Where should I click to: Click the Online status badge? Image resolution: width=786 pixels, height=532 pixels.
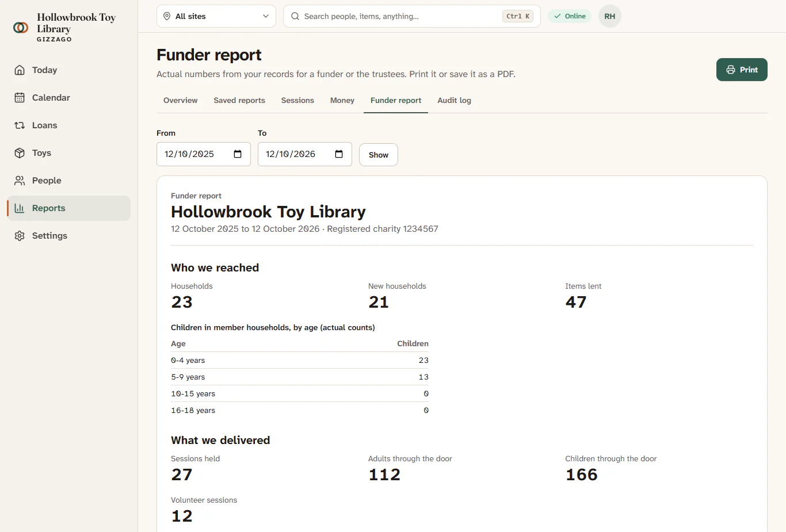(570, 16)
